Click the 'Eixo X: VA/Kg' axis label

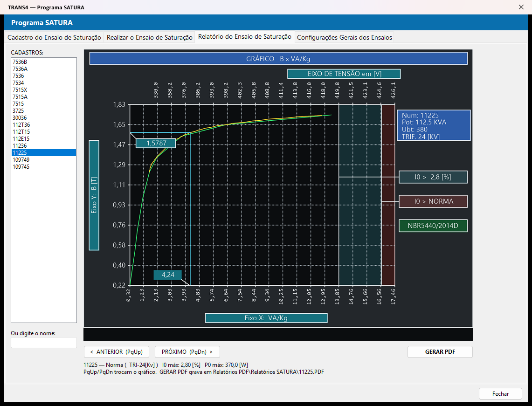click(x=266, y=318)
